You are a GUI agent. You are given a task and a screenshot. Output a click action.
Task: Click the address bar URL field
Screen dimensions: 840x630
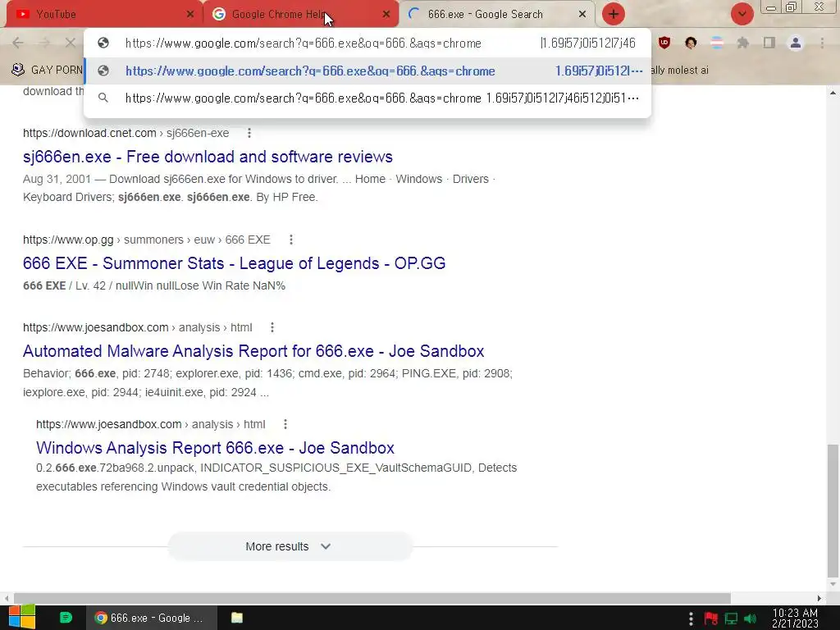[367, 43]
